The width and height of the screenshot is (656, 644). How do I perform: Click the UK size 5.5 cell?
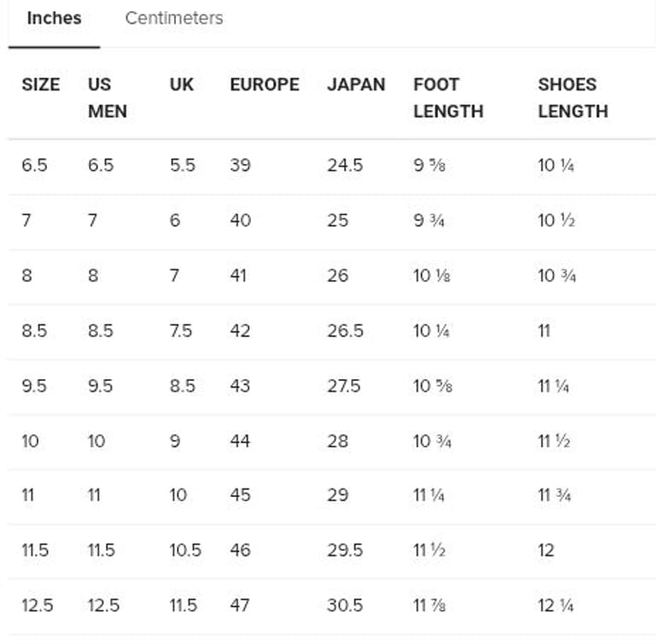[182, 165]
